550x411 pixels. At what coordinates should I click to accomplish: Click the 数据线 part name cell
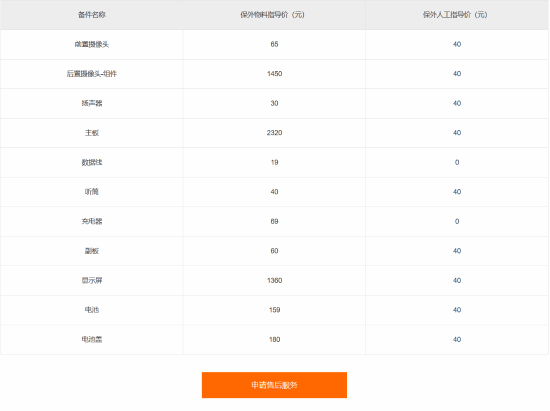point(92,162)
